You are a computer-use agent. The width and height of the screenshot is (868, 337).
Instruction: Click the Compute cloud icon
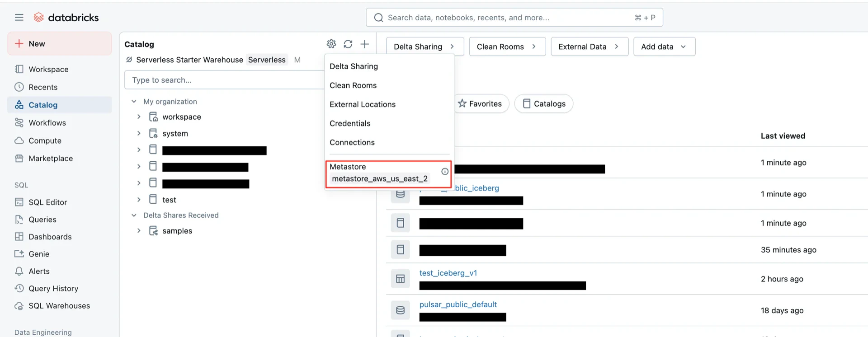tap(19, 140)
